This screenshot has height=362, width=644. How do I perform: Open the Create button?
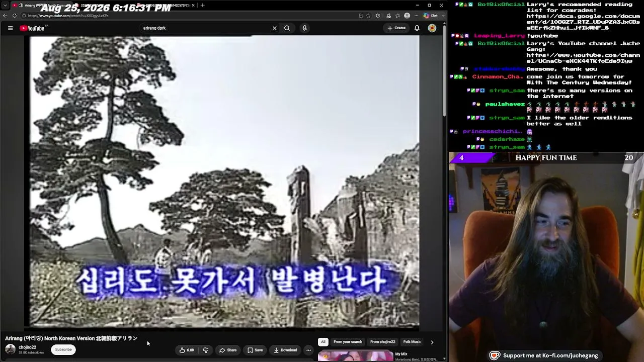pyautogui.click(x=396, y=28)
